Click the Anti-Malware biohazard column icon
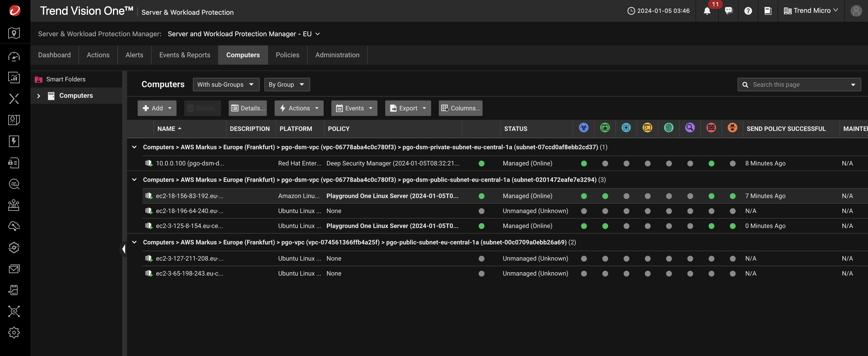 (x=583, y=128)
